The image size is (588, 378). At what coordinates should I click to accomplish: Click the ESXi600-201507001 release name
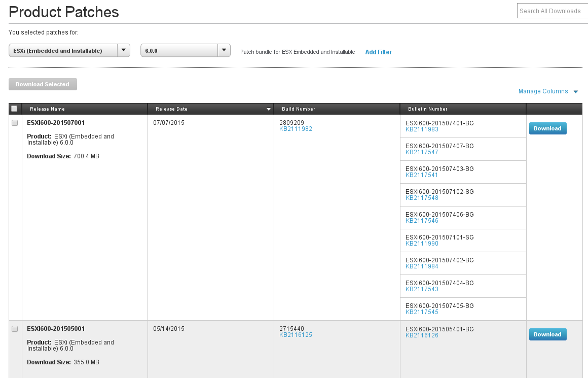[56, 123]
